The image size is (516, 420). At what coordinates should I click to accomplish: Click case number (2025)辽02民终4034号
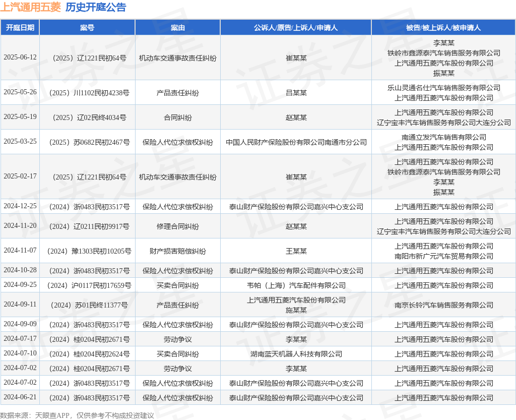click(x=89, y=117)
